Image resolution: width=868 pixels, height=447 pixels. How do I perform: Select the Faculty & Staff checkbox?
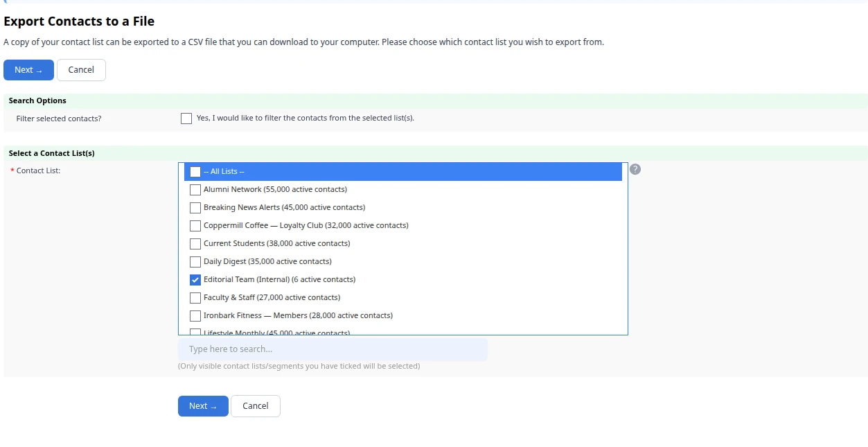tap(195, 298)
